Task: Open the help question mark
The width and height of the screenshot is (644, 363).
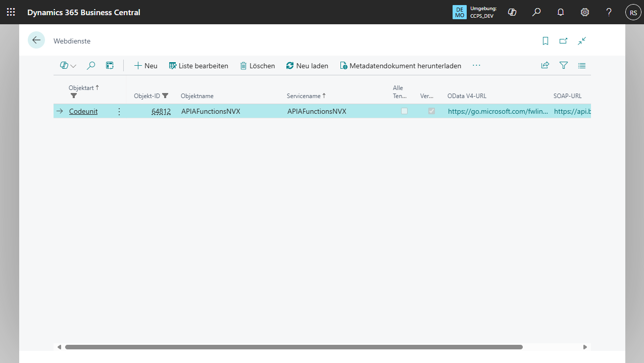Action: pos(609,12)
